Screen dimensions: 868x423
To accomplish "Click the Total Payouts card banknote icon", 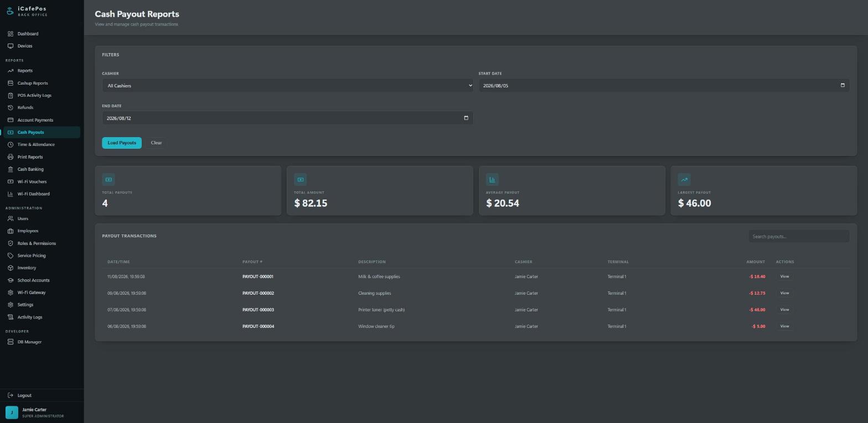I will coord(108,179).
